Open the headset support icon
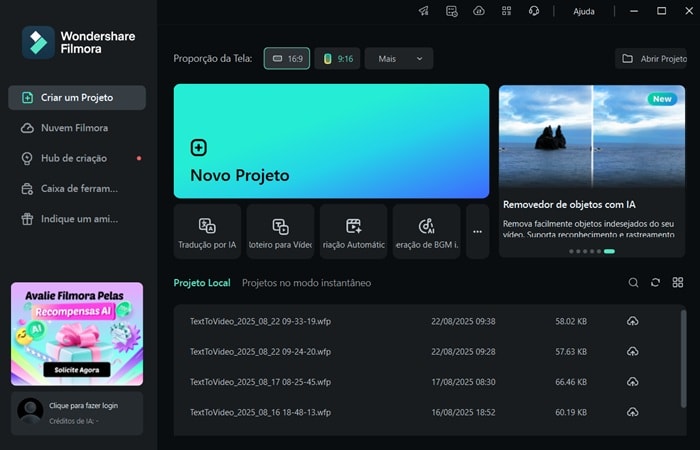The height and width of the screenshot is (450, 700). [x=533, y=11]
